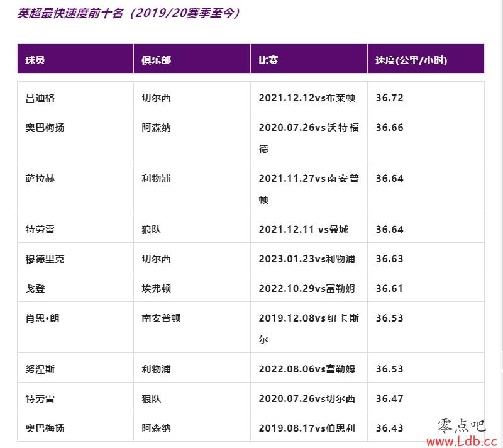This screenshot has height=448, width=503.
Task: Select 阿森纳 in the 36.66 row
Action: [x=156, y=127]
